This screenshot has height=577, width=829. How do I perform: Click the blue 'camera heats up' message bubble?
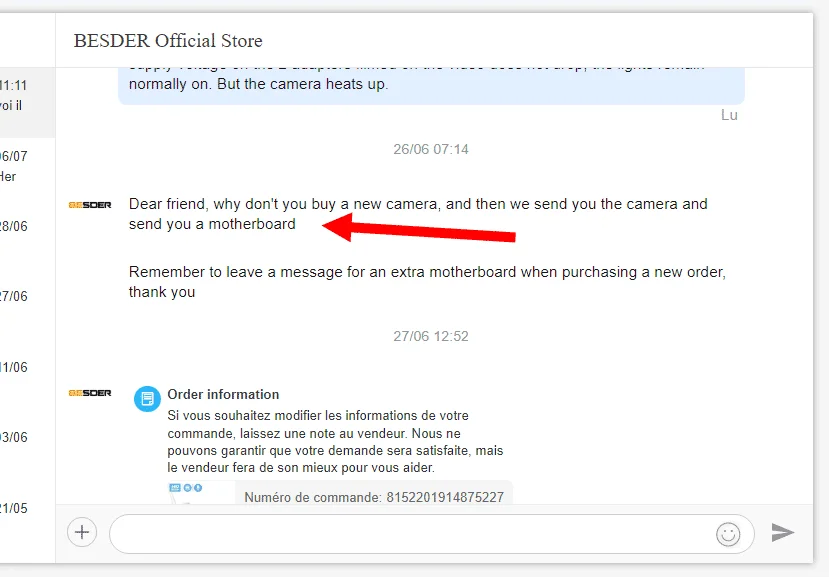tap(431, 86)
